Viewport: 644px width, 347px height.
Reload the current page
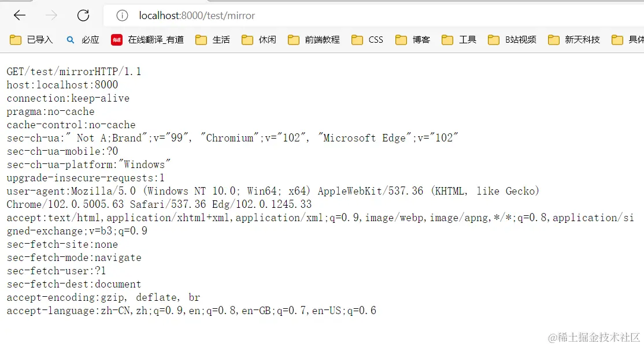coord(83,16)
